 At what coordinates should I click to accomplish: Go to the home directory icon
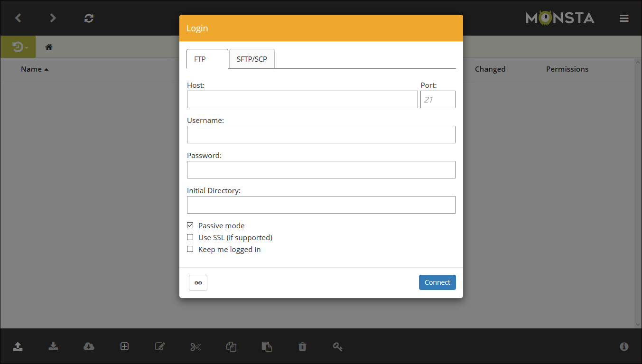pos(48,47)
